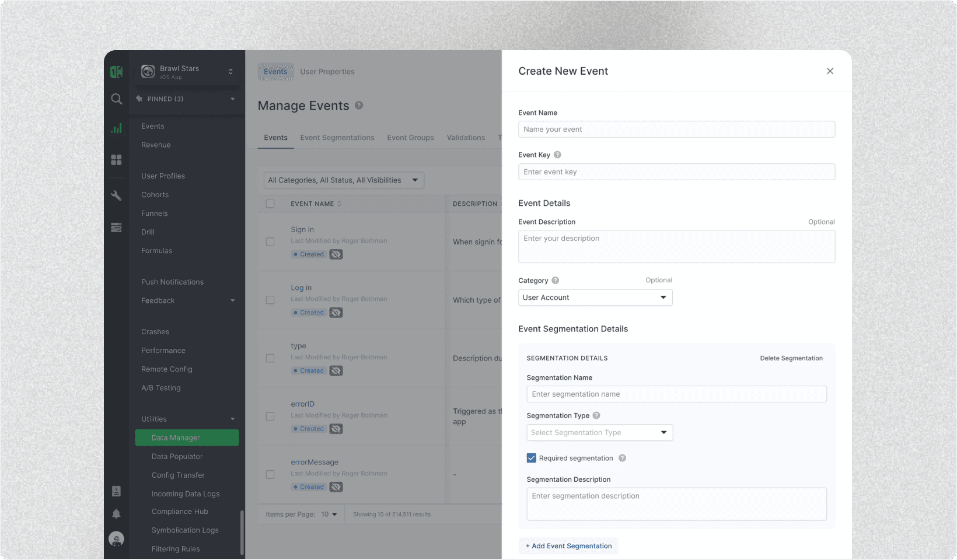Open the wrench management icon
The width and height of the screenshot is (957, 560).
point(117,196)
